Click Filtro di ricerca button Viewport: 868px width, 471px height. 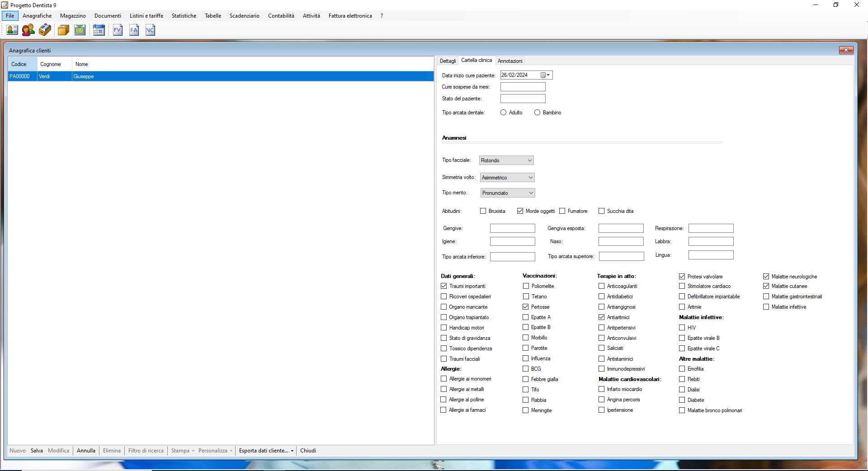pos(146,451)
